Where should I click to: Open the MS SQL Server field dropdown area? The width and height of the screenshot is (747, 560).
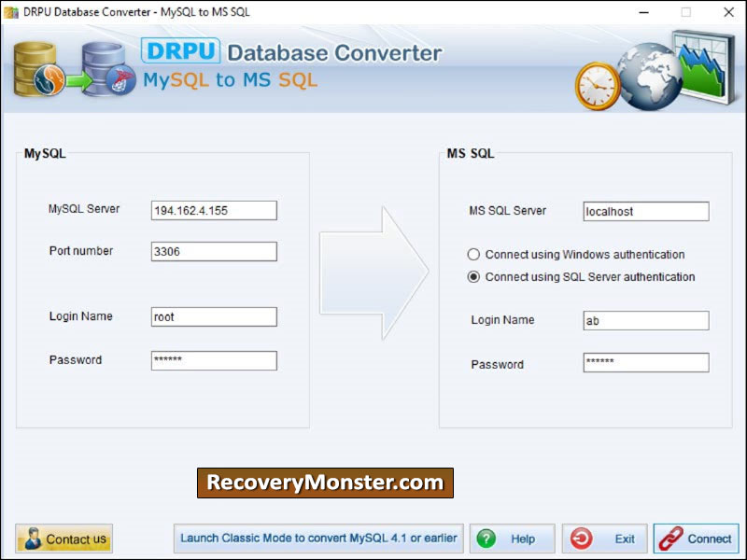tap(645, 211)
